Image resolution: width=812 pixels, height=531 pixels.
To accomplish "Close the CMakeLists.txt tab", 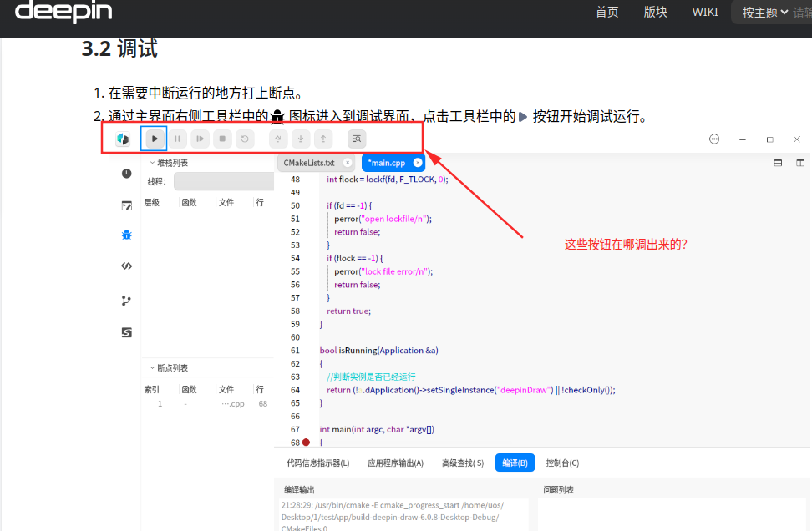I will 348,163.
